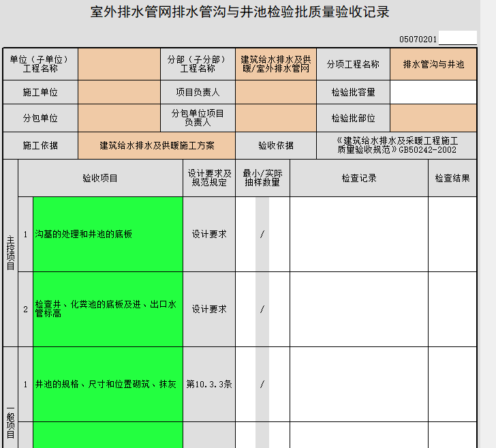Click the empty 分包单位项目负责人 input cell
496x448 pixels.
click(275, 118)
